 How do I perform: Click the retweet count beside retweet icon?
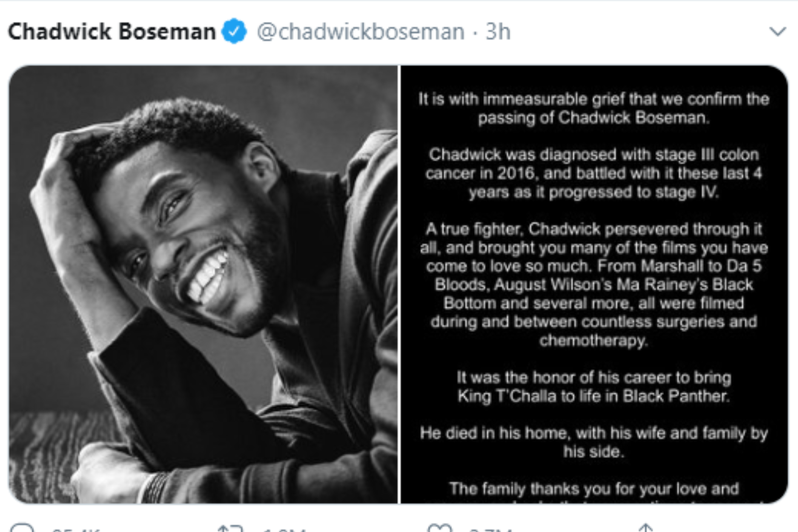click(284, 529)
